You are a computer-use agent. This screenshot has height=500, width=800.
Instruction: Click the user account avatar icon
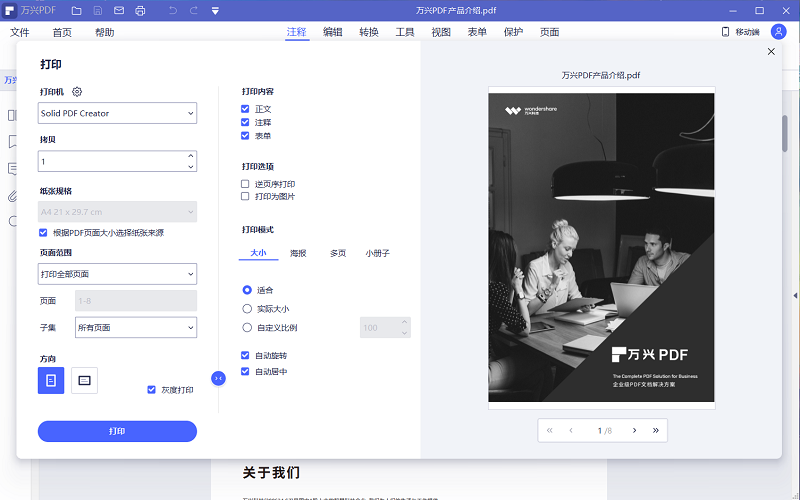point(778,32)
